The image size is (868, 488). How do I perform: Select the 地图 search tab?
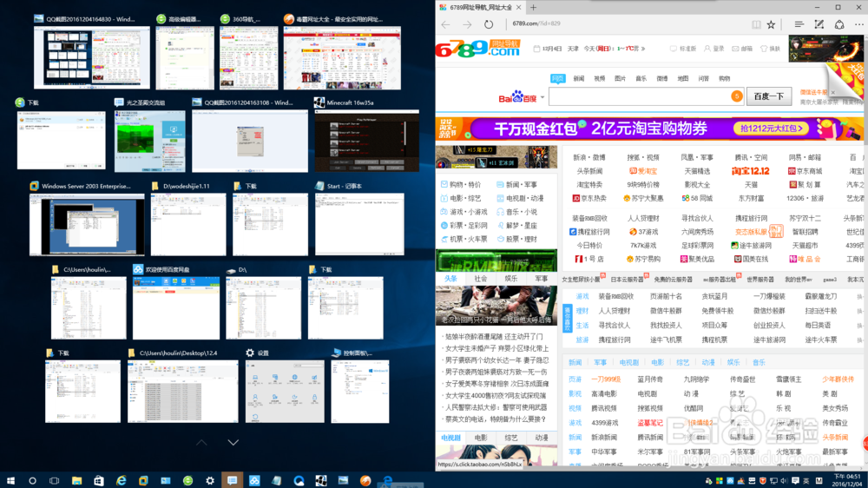point(683,79)
